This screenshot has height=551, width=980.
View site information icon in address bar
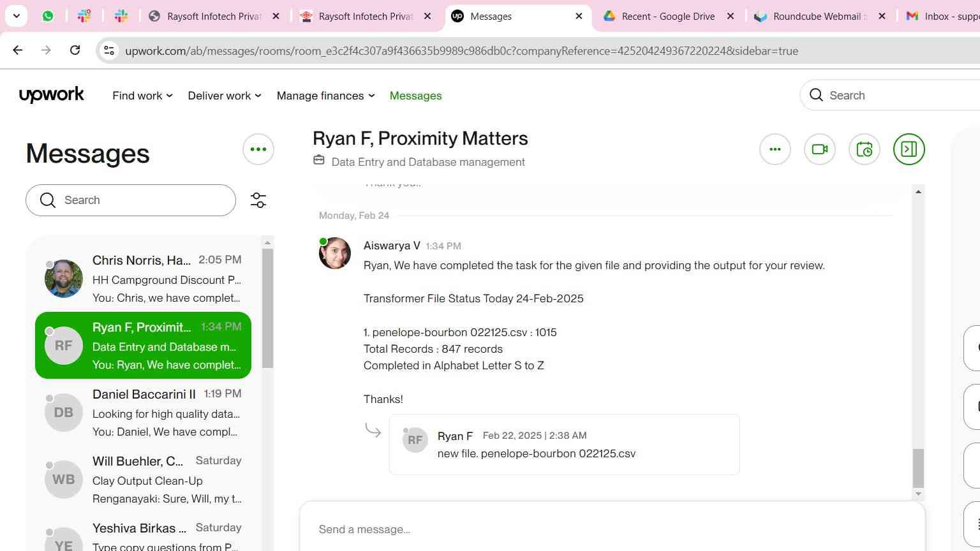point(109,50)
